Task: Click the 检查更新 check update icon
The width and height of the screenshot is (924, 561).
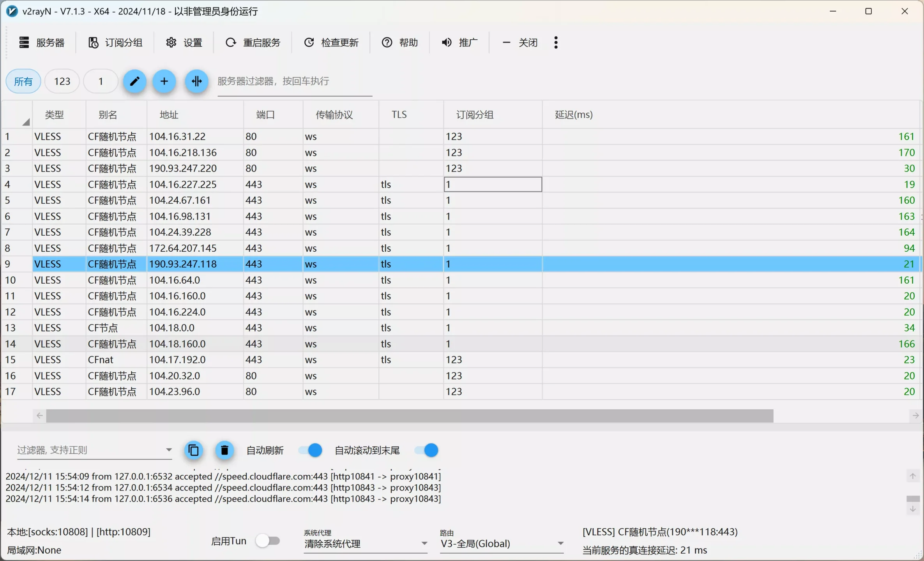Action: click(x=309, y=42)
